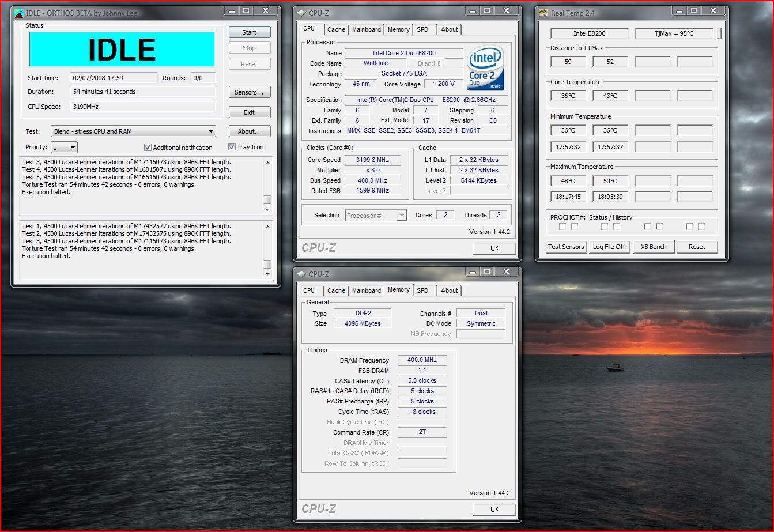Open Mainboard tab in upper CPU-Z window
The image size is (774, 532).
pyautogui.click(x=367, y=29)
